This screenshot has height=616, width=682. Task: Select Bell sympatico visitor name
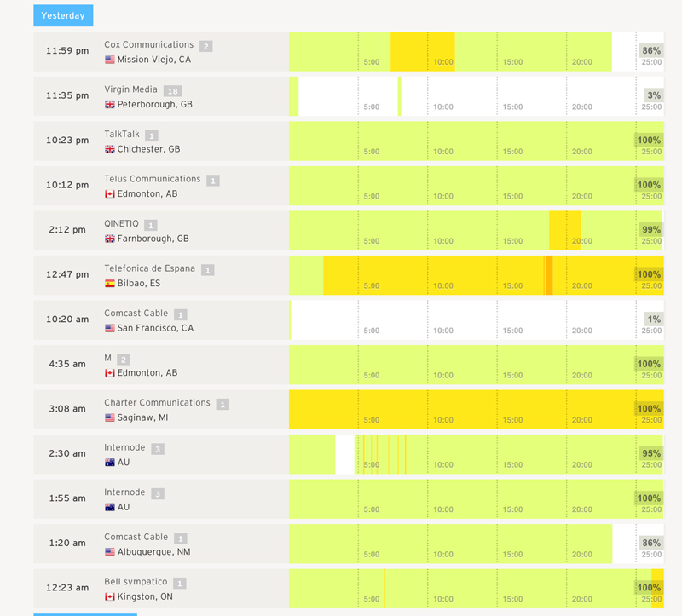tap(136, 582)
